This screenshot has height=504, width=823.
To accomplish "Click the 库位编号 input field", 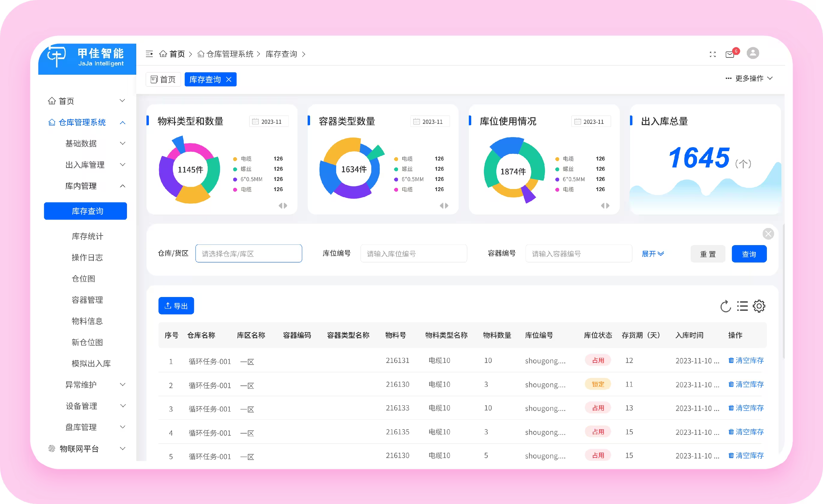I will [414, 254].
